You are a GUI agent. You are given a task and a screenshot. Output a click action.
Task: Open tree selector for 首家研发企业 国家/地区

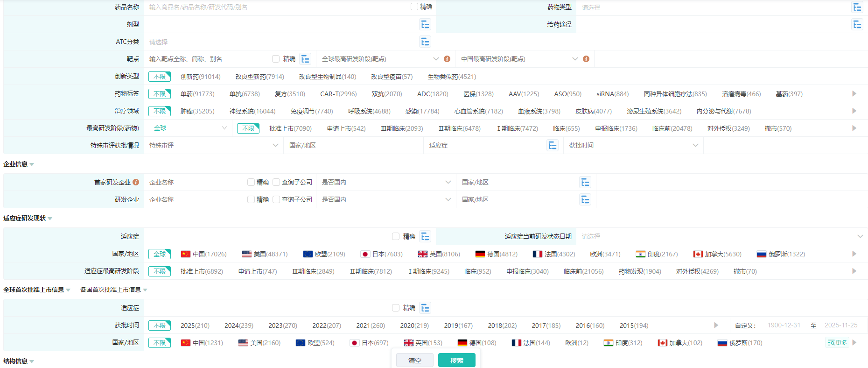point(585,182)
